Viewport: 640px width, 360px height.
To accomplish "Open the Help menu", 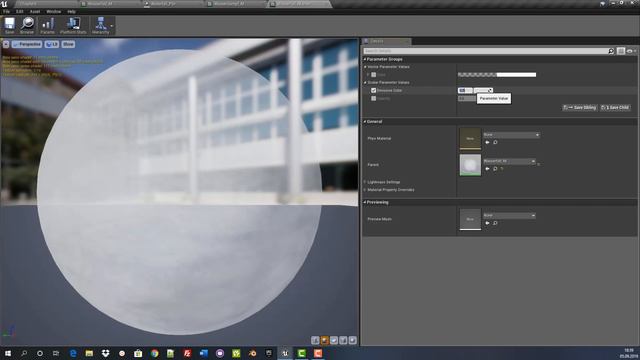I will (x=71, y=11).
